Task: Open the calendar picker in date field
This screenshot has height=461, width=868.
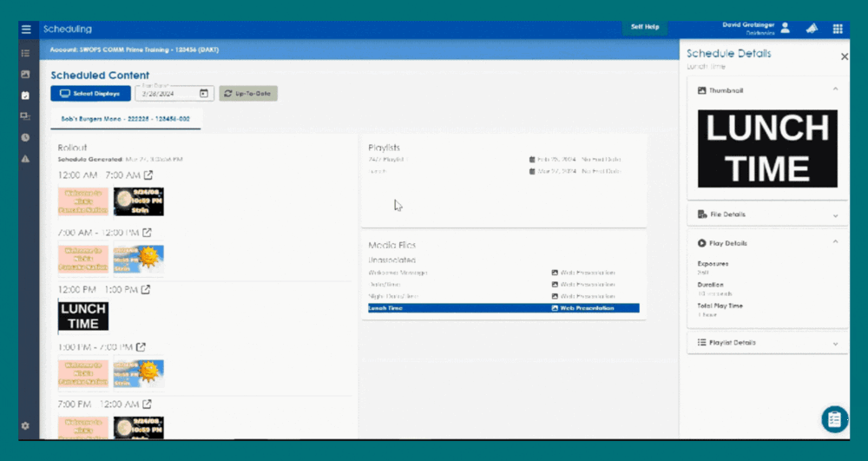Action: [x=204, y=94]
